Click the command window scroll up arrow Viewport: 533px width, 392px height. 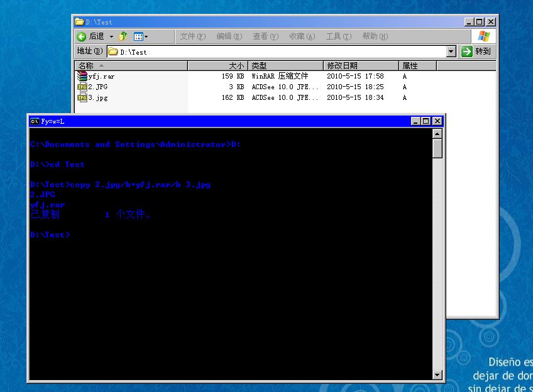(x=437, y=134)
